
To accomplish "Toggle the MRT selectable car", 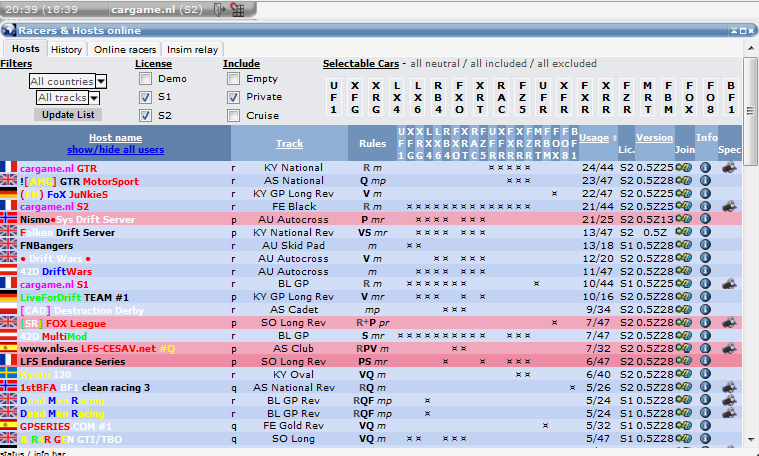I will click(x=647, y=97).
